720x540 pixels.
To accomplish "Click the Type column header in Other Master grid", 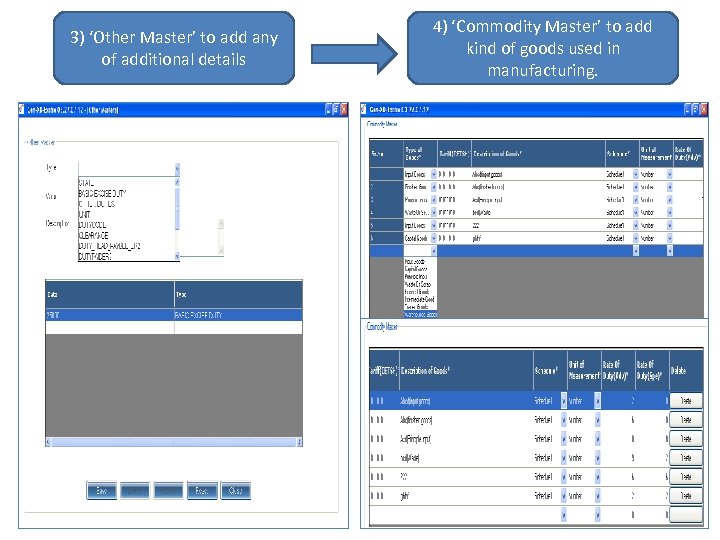I will pos(238,294).
